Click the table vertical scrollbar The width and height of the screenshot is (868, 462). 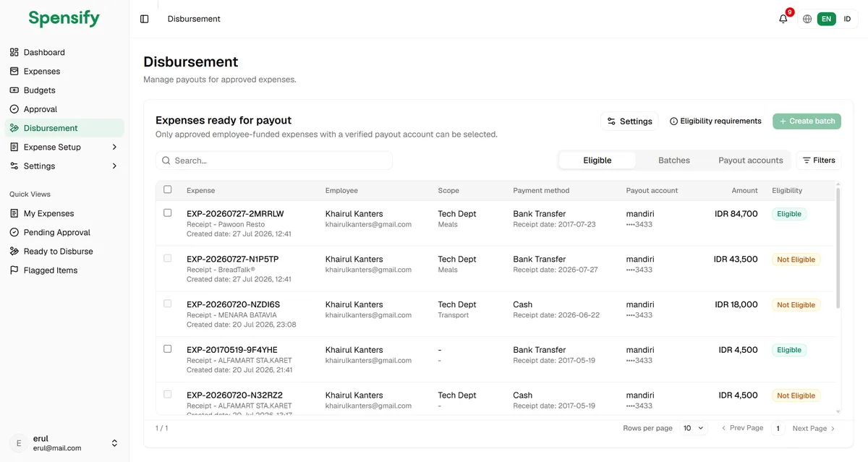coord(839,247)
